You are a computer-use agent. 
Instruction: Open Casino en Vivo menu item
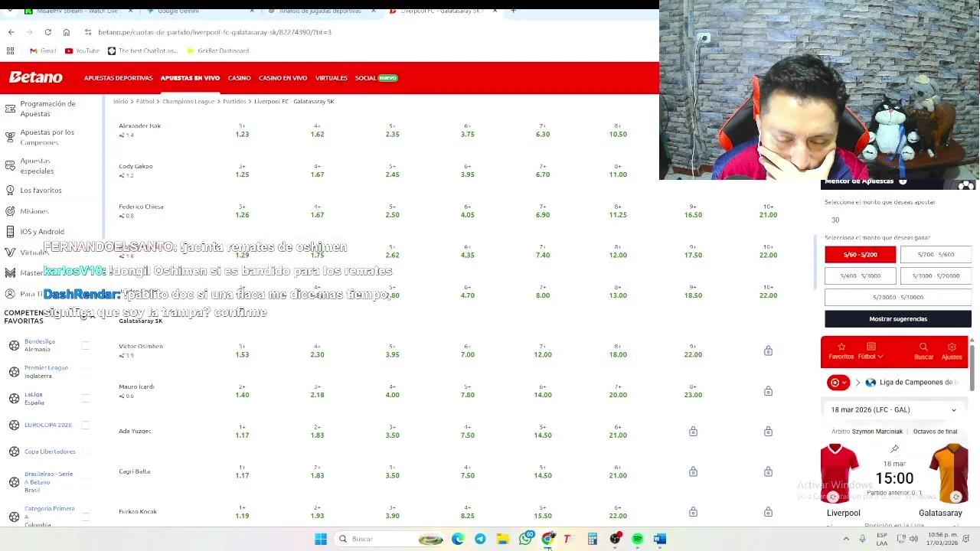click(x=283, y=78)
